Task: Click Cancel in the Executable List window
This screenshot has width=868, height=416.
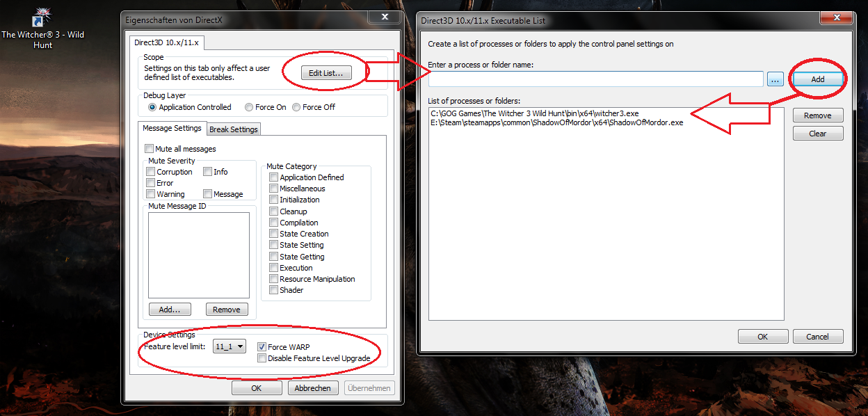Action: 818,337
